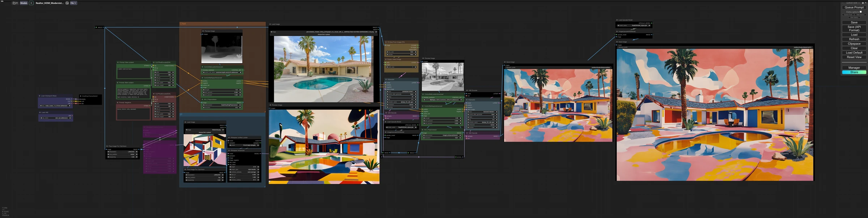Open the workflows folder icon in top bar

pyautogui.click(x=14, y=3)
